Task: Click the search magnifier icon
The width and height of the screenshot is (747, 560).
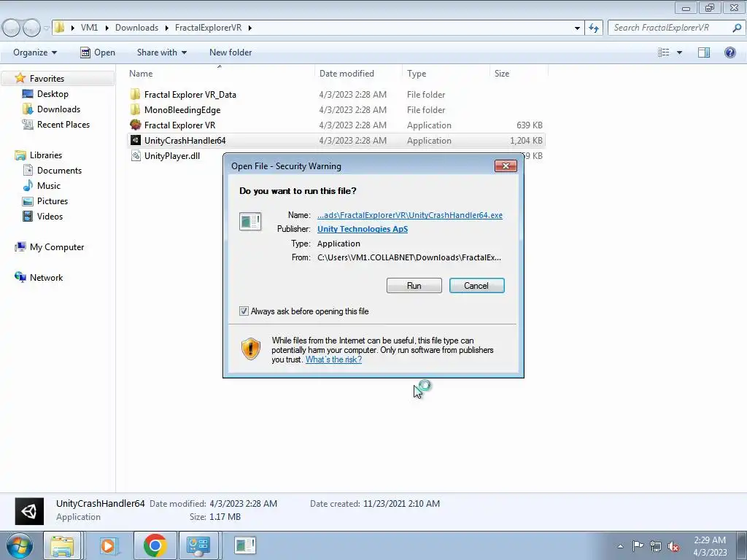Action: 737,28
